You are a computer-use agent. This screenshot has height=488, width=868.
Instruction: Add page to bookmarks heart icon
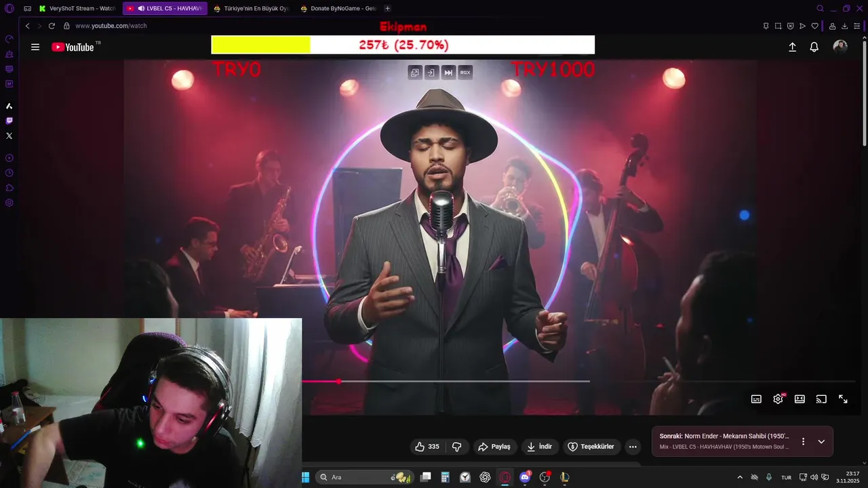pos(814,26)
